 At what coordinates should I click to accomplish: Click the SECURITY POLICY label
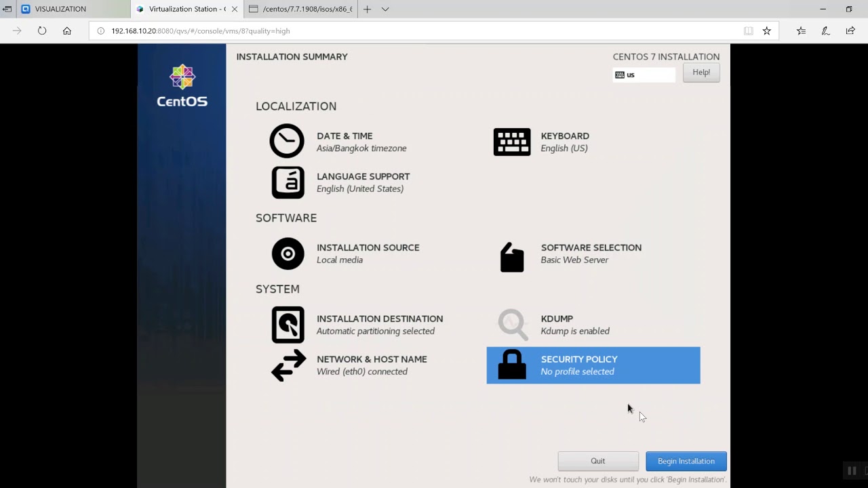point(579,360)
